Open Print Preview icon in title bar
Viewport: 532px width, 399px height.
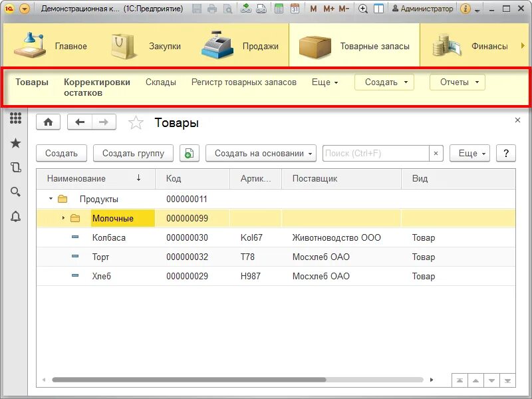click(227, 9)
